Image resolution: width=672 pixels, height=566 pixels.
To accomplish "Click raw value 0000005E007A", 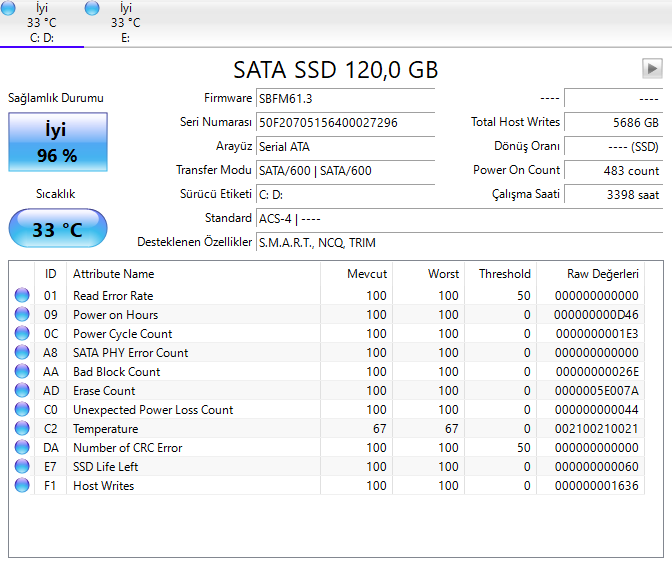I will tap(597, 391).
